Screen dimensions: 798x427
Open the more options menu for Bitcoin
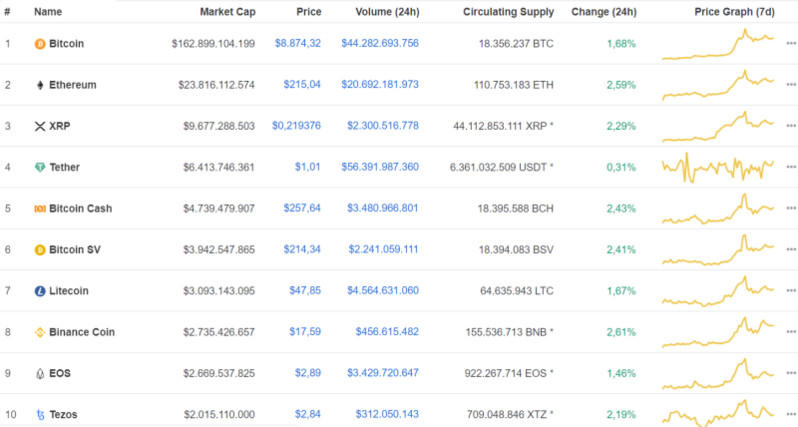[x=791, y=44]
